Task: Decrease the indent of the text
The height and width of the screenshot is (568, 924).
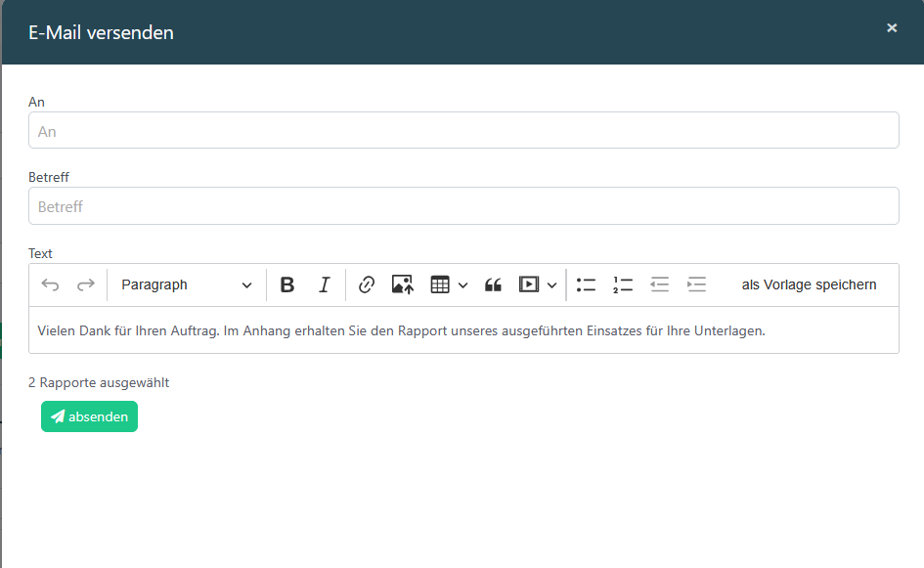Action: (x=659, y=285)
